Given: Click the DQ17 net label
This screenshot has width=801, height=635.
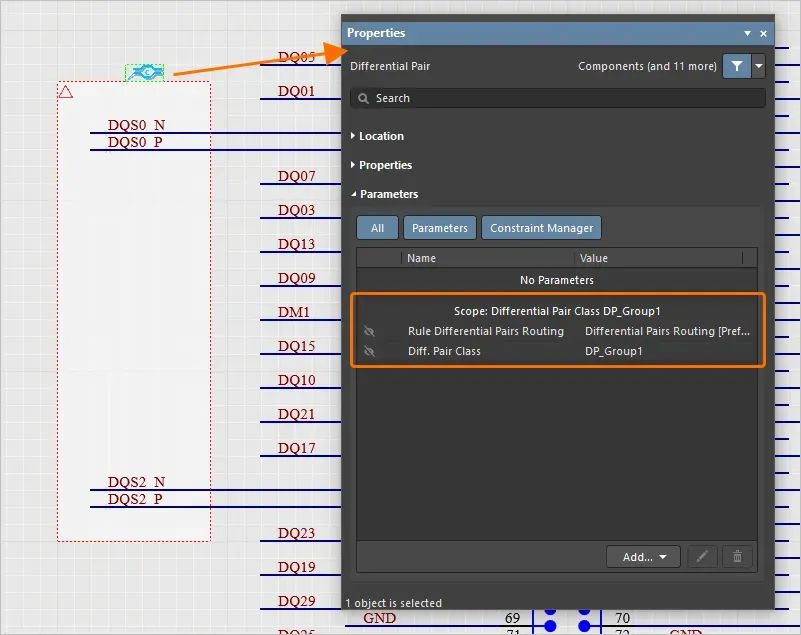Looking at the screenshot, I should 296,448.
